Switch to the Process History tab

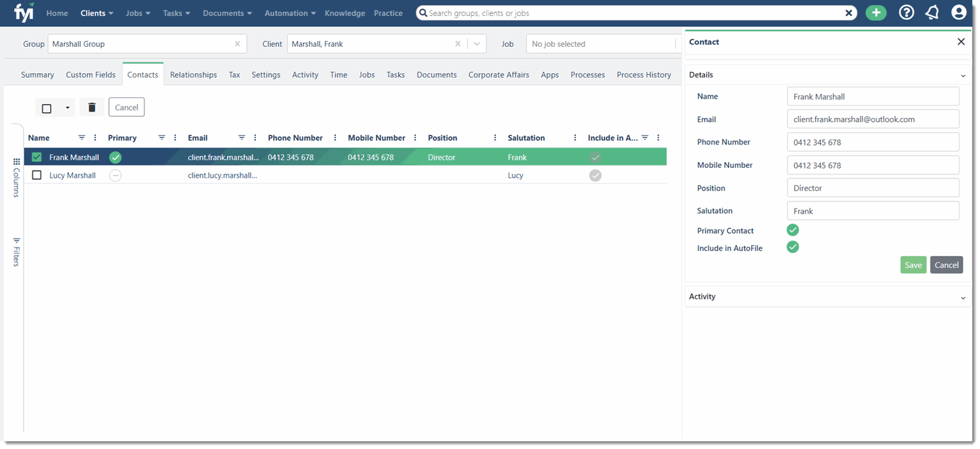(x=644, y=74)
